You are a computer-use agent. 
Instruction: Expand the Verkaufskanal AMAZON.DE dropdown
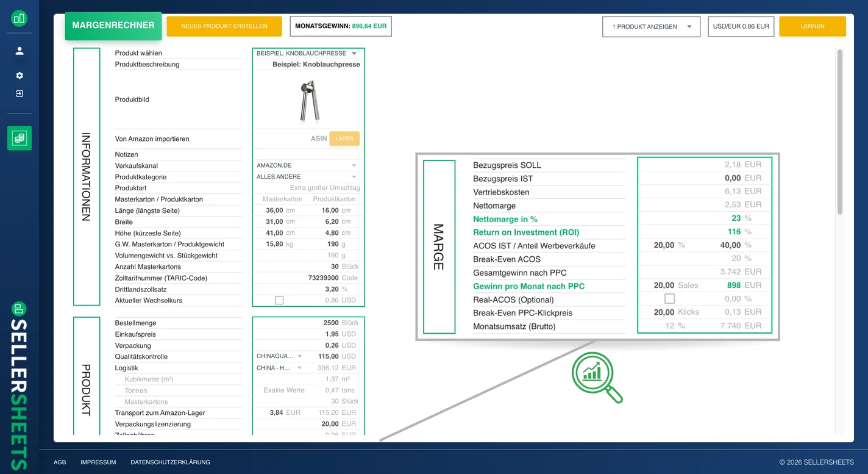click(307, 165)
